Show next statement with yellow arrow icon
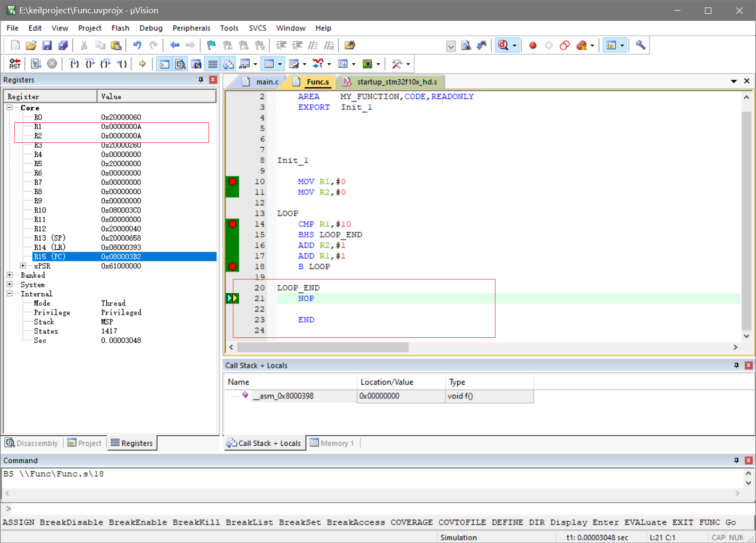This screenshot has width=756, height=543. [x=142, y=64]
